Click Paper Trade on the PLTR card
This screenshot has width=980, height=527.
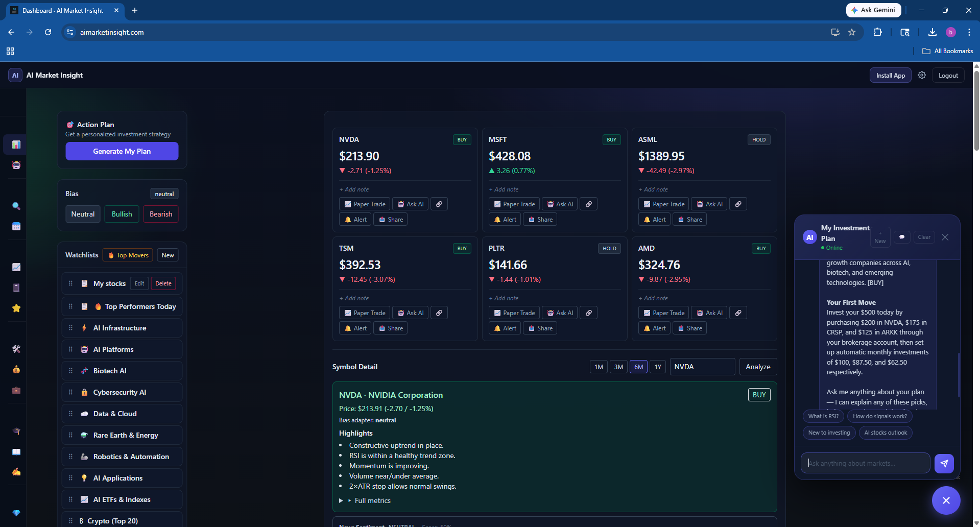[514, 313]
